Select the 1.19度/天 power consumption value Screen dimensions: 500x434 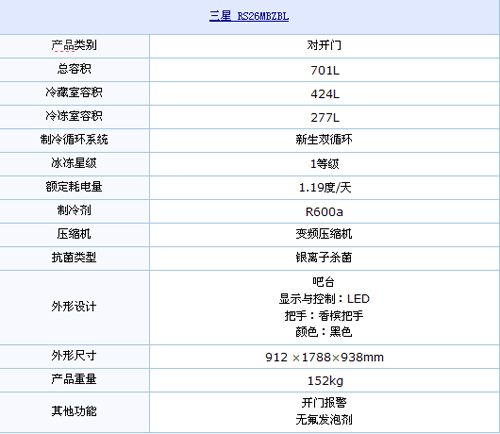(325, 187)
